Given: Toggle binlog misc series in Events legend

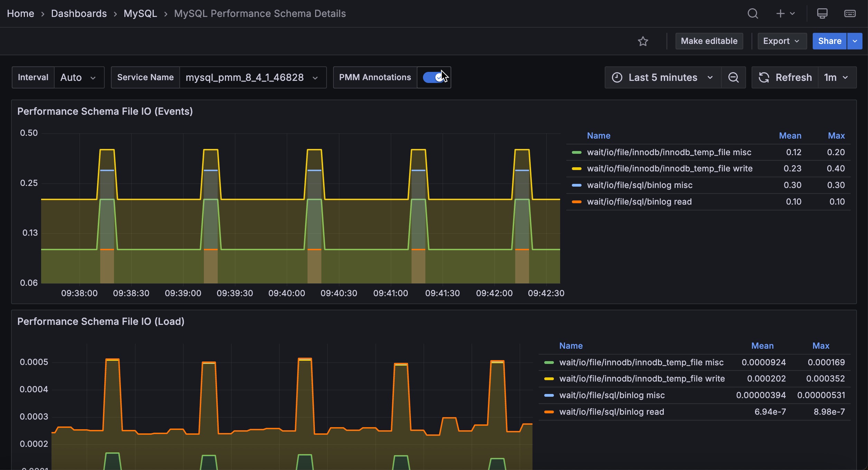Looking at the screenshot, I should [x=640, y=185].
